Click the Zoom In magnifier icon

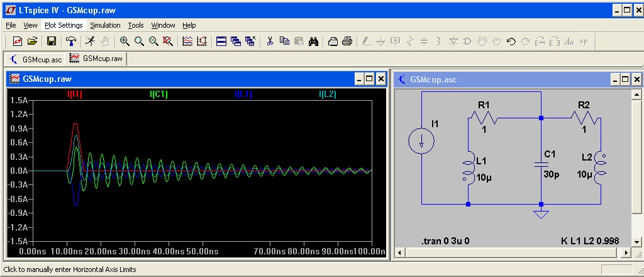(x=125, y=42)
